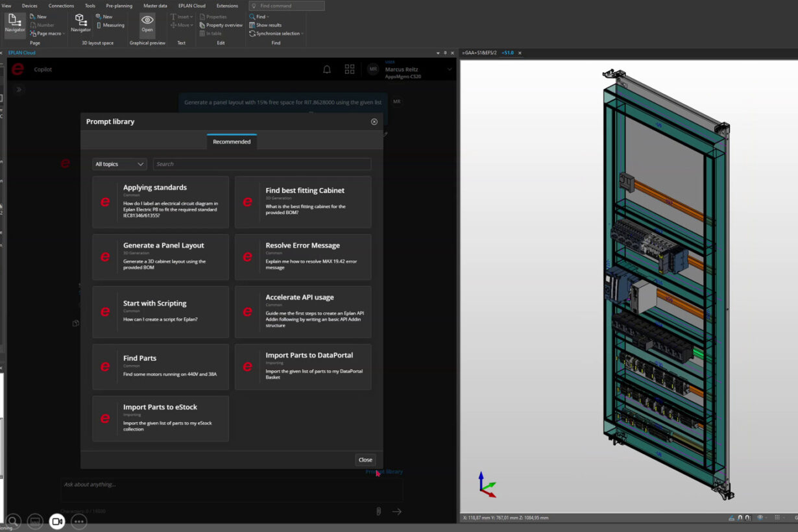Select the Applying standards prompt
This screenshot has width=798, height=532.
(x=160, y=202)
